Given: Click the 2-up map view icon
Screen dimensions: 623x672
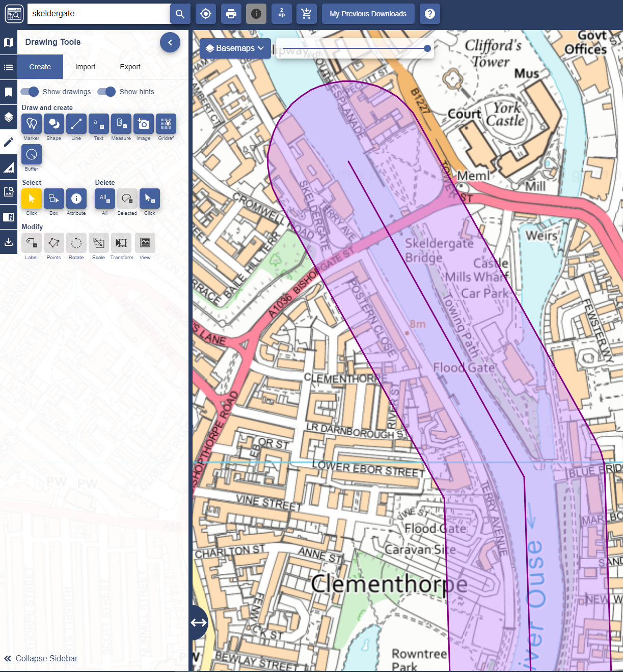Looking at the screenshot, I should tap(282, 14).
